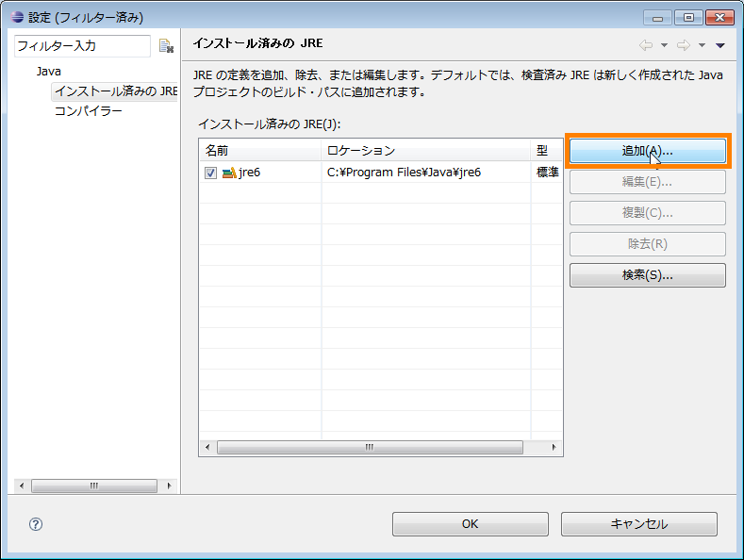Click the 除去(R) button
Screen dimensions: 744x560
tap(648, 244)
